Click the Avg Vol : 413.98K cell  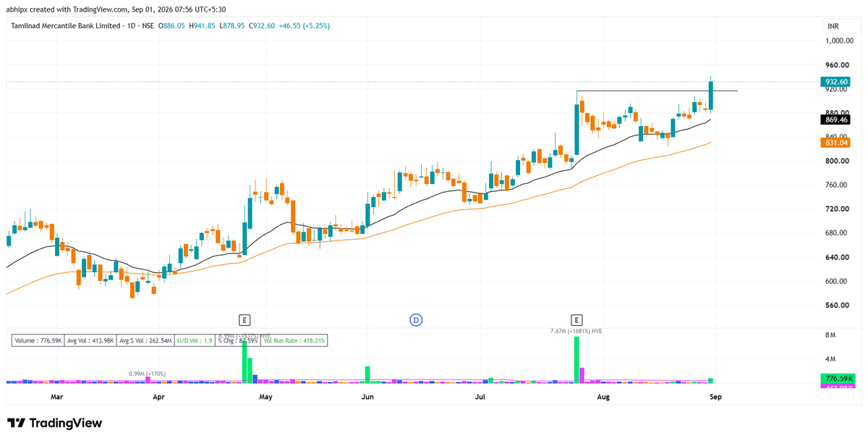tap(91, 340)
